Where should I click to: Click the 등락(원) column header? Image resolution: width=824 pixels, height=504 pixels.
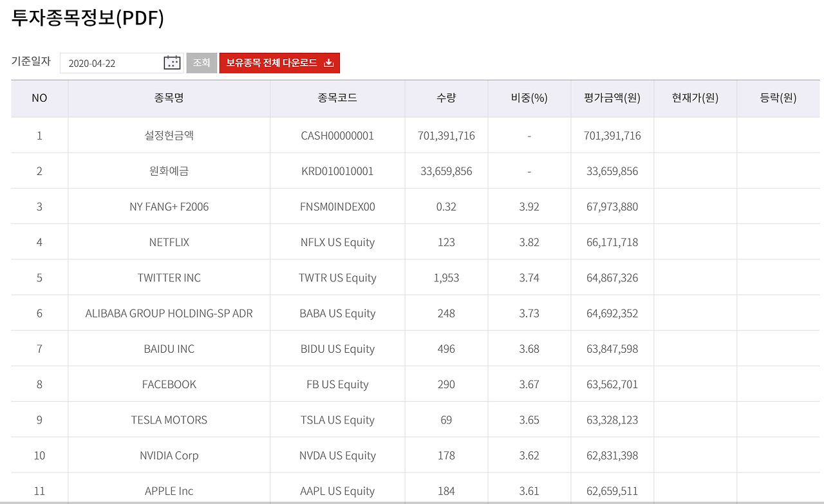click(778, 98)
